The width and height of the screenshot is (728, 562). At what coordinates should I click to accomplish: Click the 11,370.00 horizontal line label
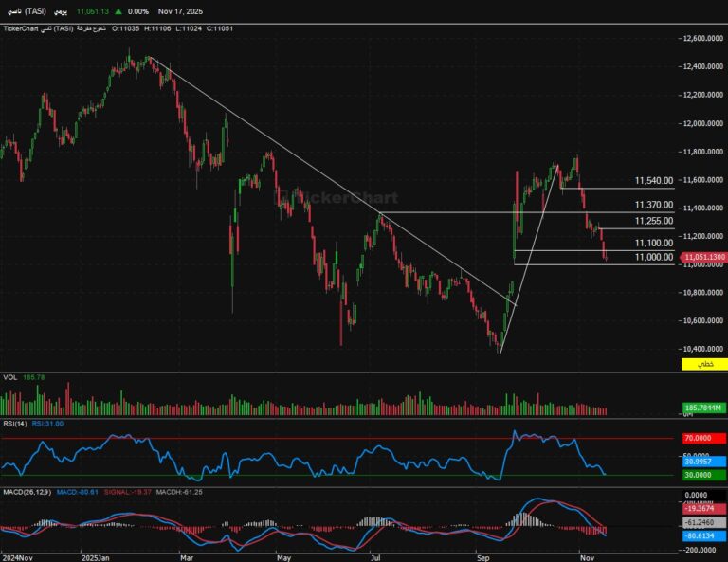[654, 205]
